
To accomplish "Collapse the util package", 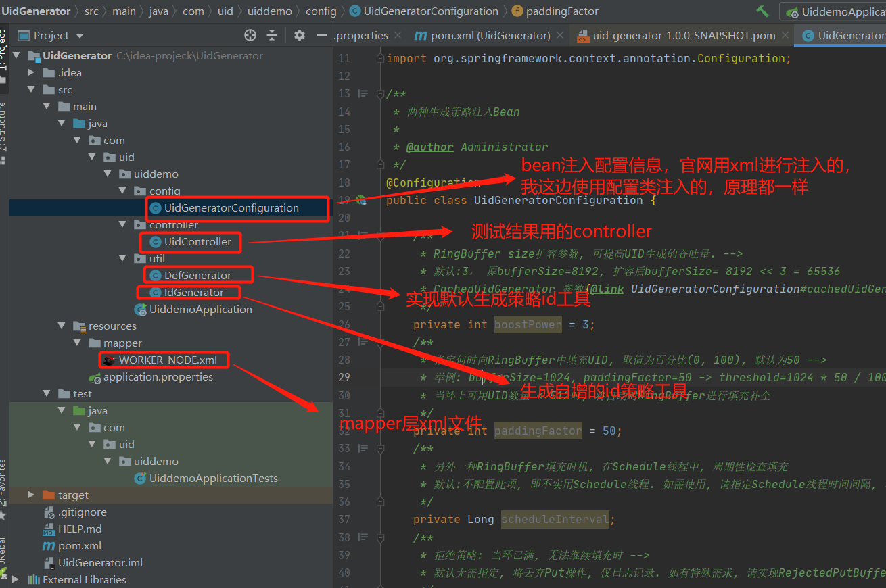I will pos(122,258).
